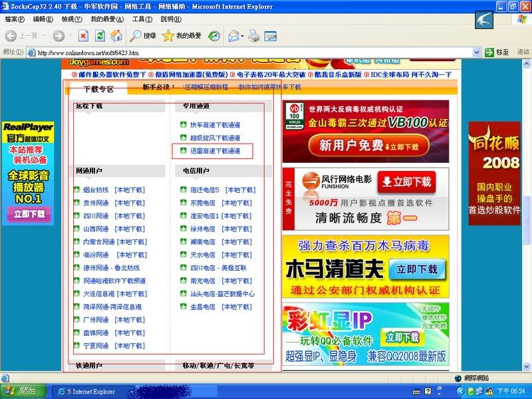The image size is (532, 399).
Task: Open the Search (搜尋) toolbar button
Action: click(x=143, y=35)
